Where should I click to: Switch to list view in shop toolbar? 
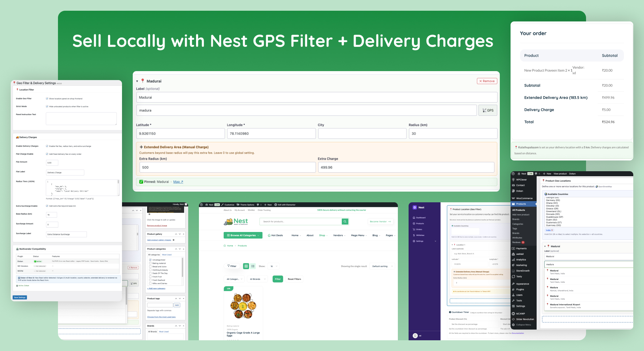click(x=253, y=266)
